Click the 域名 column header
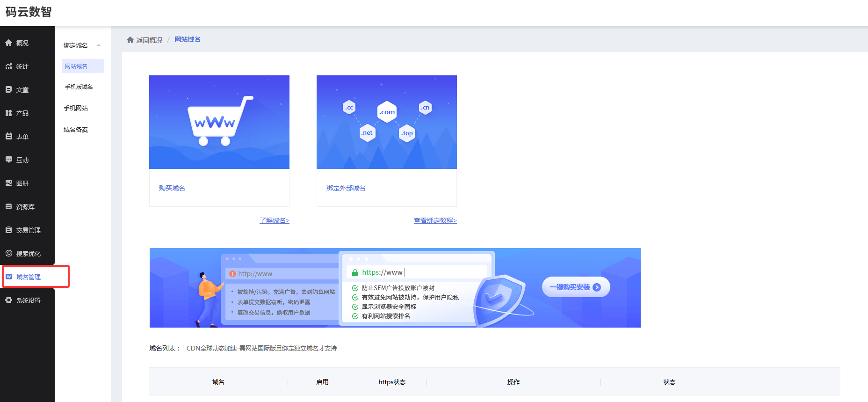The width and height of the screenshot is (868, 402). click(218, 382)
